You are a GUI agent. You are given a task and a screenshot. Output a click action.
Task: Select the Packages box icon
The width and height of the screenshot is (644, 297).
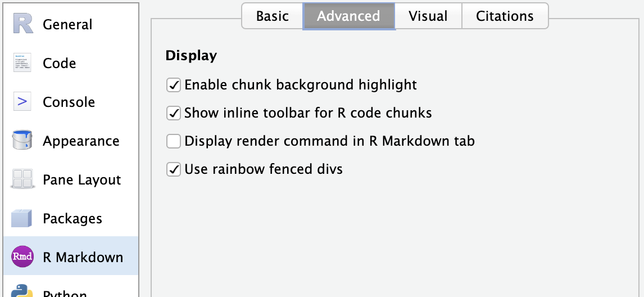[21, 218]
